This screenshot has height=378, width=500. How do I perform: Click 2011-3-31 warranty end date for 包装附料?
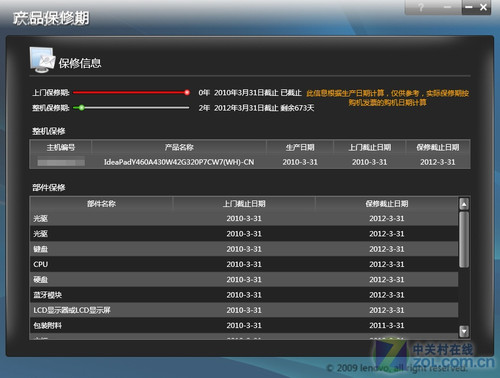tap(387, 325)
